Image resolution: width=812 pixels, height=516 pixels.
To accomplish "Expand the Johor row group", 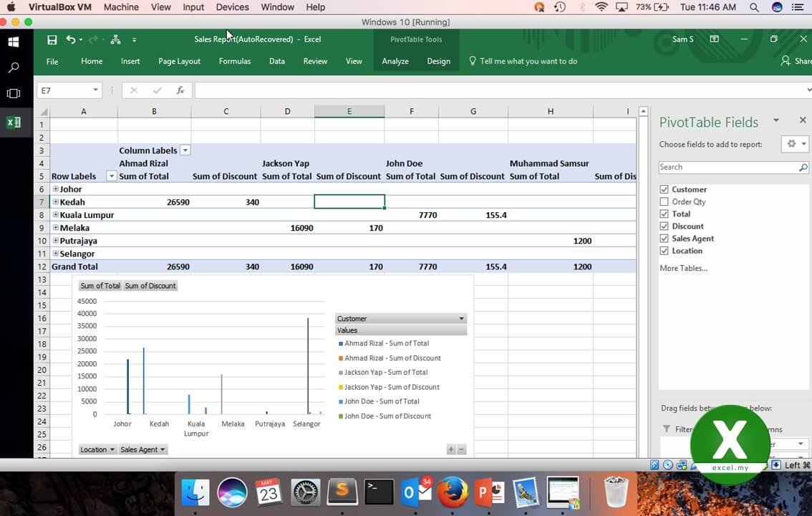I will [55, 189].
